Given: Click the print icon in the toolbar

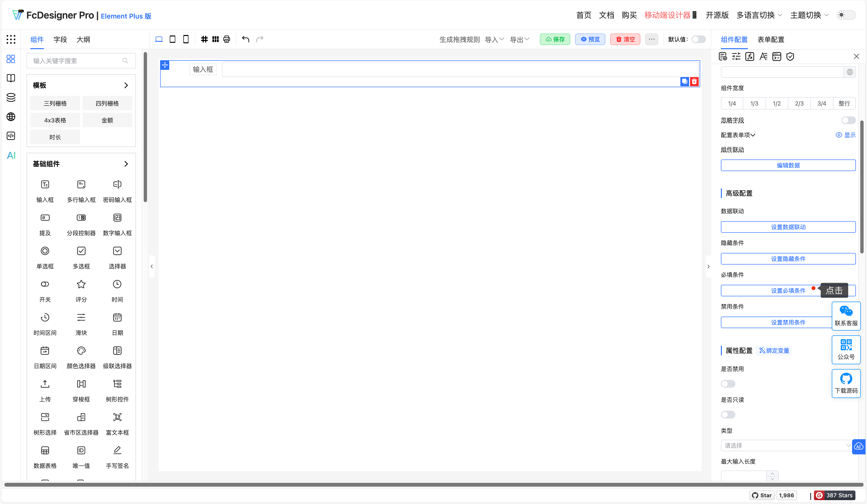Looking at the screenshot, I should coord(226,39).
